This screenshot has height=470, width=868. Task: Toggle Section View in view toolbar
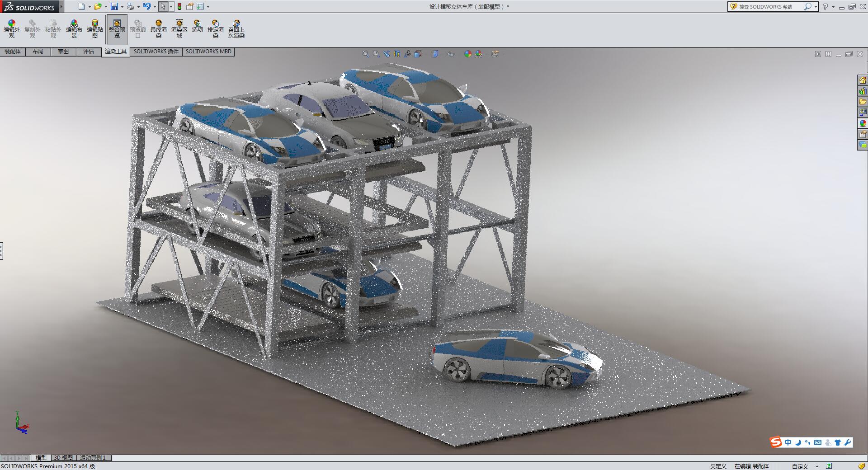(x=397, y=54)
